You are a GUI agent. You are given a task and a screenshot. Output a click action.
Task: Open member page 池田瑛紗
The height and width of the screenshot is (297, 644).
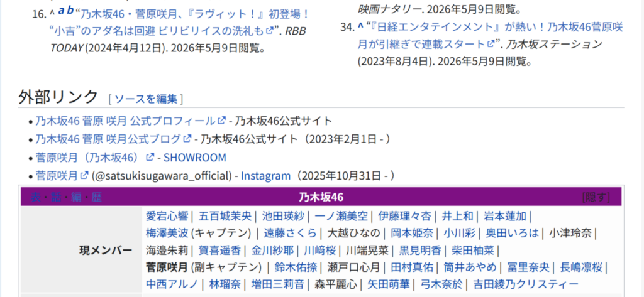(283, 216)
